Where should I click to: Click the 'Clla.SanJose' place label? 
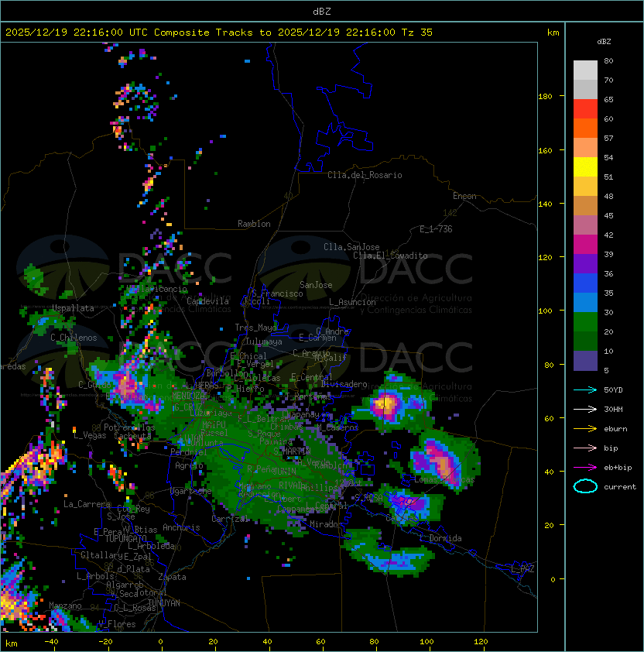coord(351,247)
